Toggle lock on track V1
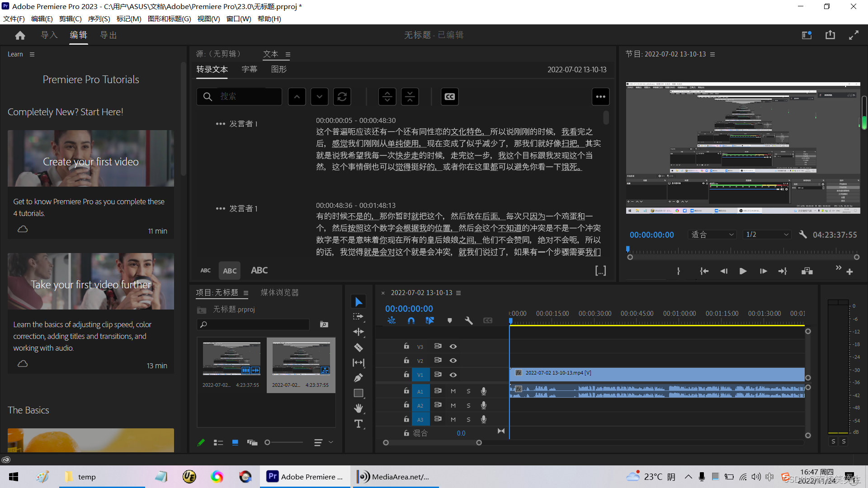 (406, 375)
